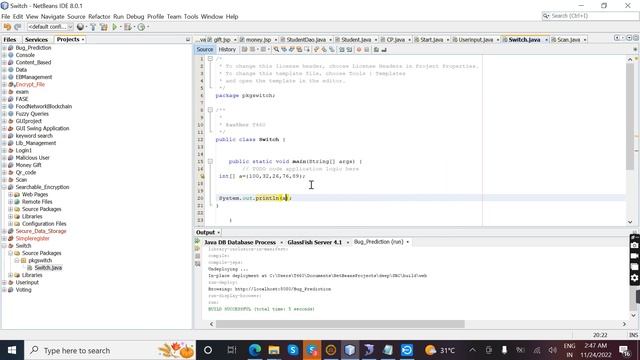
Task: Click the Cortana circle icon in taskbar
Action: click(x=208, y=350)
